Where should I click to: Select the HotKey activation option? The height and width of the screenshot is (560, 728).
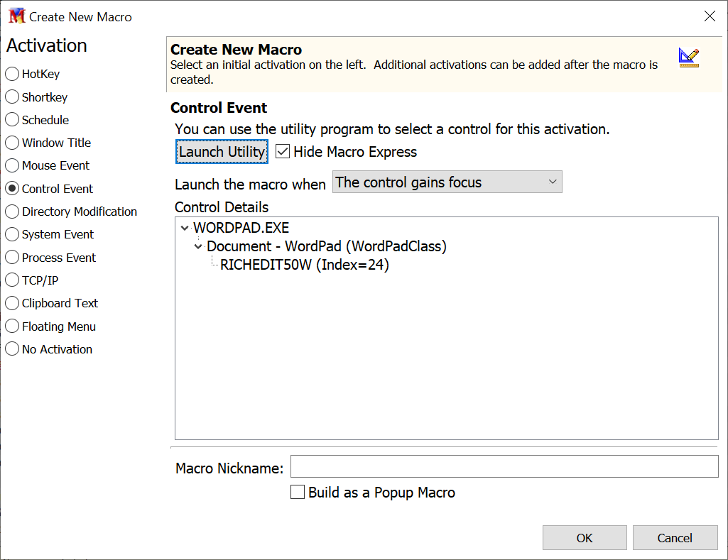(x=12, y=74)
